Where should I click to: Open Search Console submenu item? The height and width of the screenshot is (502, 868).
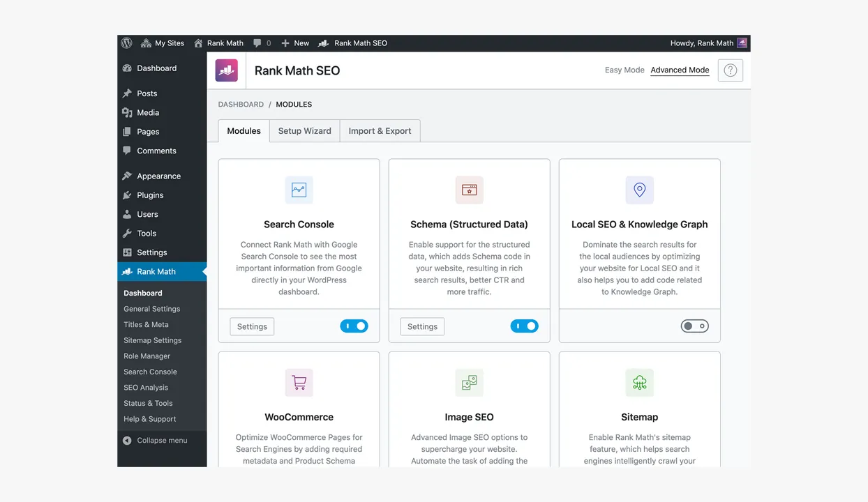point(150,372)
